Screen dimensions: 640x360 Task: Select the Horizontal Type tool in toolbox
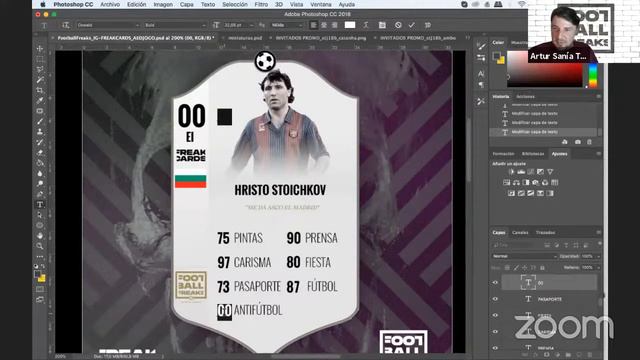tap(40, 204)
